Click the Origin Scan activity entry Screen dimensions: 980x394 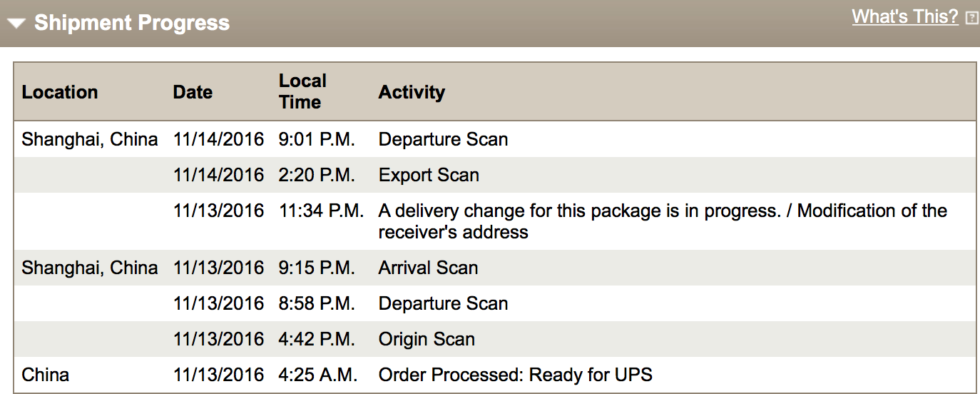point(427,339)
